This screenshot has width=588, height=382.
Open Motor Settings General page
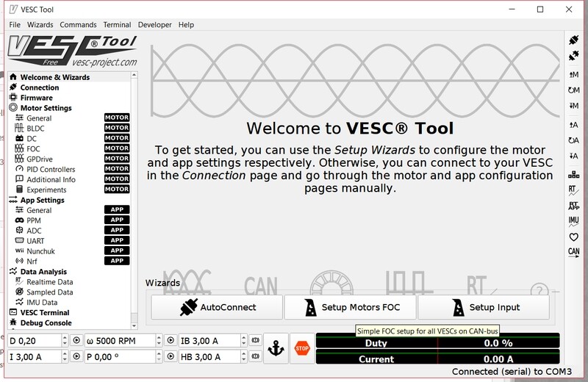click(x=69, y=118)
